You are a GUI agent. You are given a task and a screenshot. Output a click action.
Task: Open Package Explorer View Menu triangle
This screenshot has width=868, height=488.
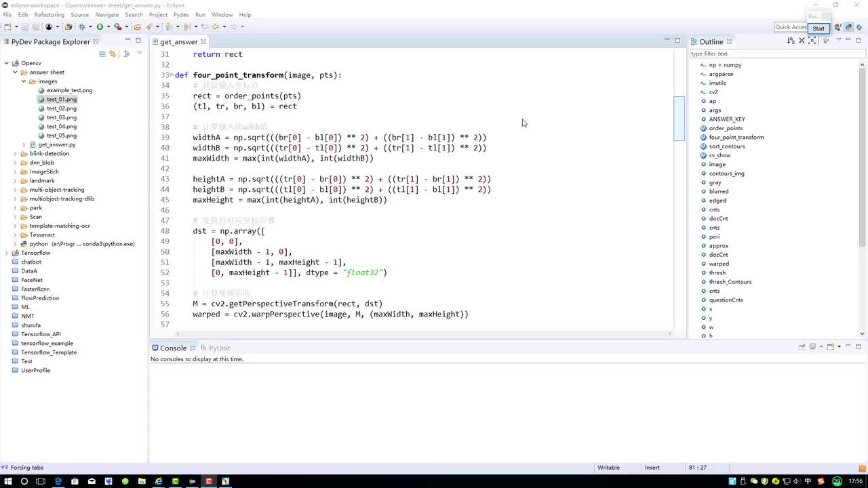(x=139, y=54)
